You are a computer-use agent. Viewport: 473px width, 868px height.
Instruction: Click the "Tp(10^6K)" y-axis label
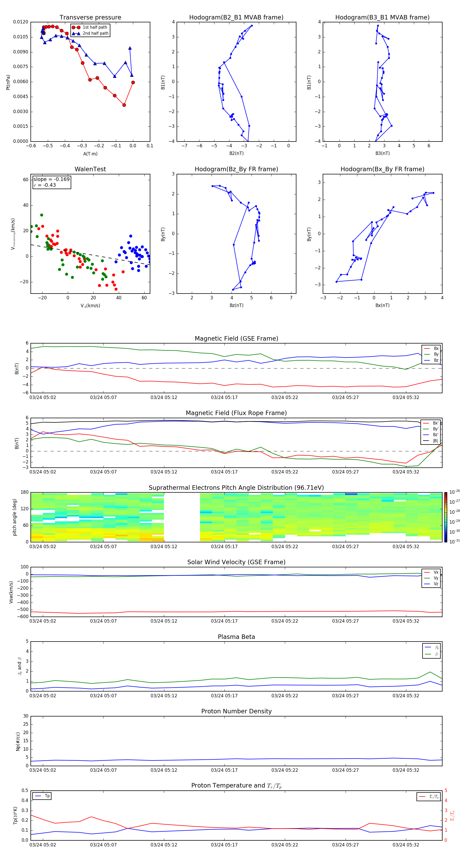pyautogui.click(x=15, y=815)
